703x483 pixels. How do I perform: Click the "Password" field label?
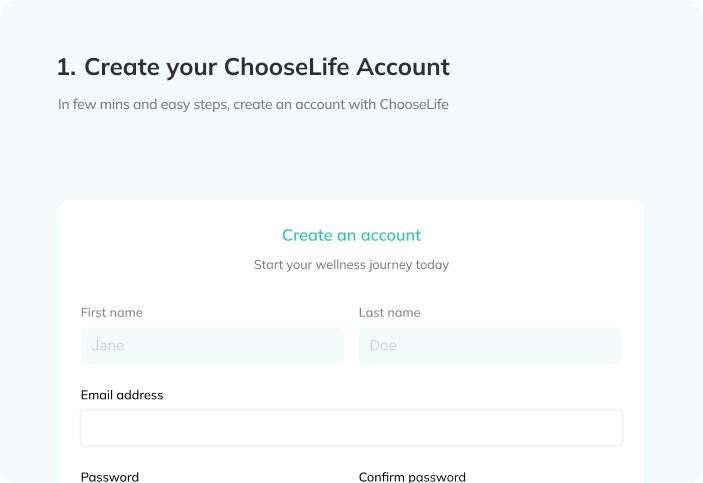click(x=109, y=477)
